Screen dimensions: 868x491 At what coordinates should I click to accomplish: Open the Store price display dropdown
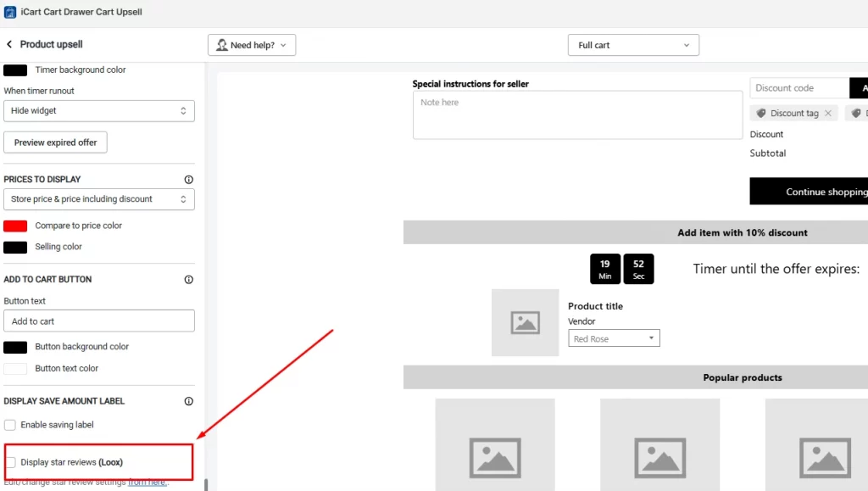tap(99, 199)
